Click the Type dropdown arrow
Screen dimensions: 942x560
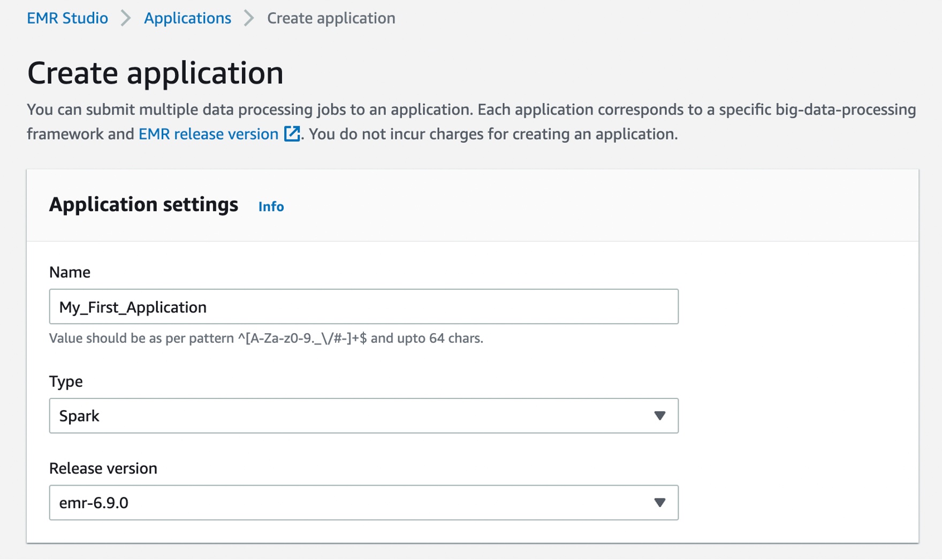click(659, 416)
